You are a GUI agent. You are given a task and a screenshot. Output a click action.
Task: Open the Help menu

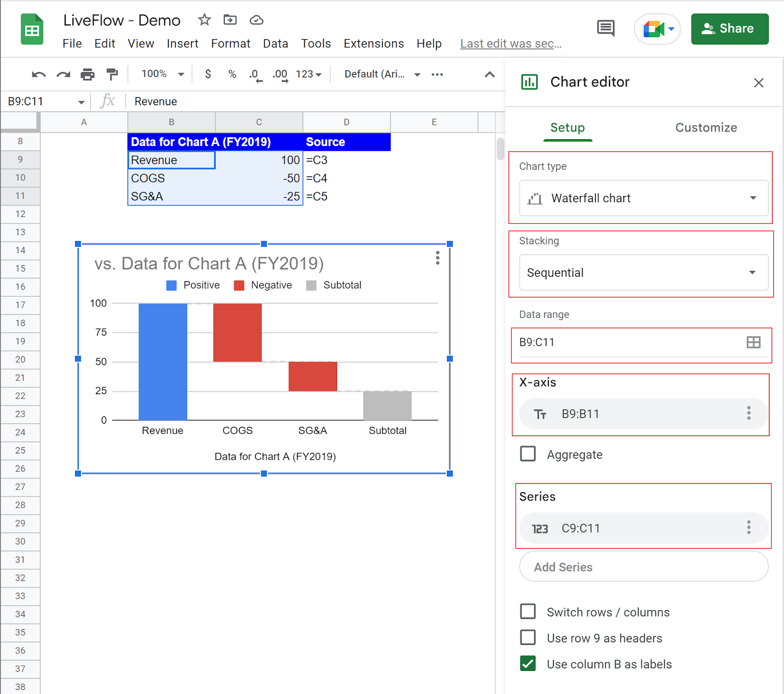tap(429, 44)
